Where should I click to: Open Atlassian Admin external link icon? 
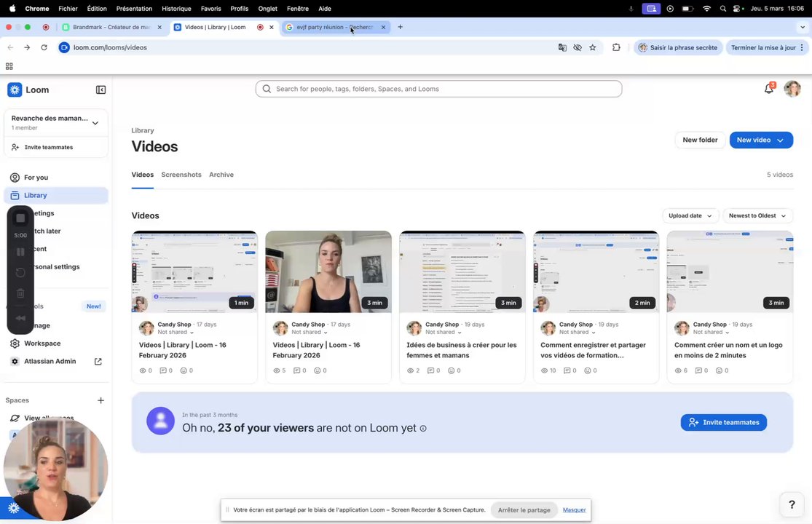point(98,362)
